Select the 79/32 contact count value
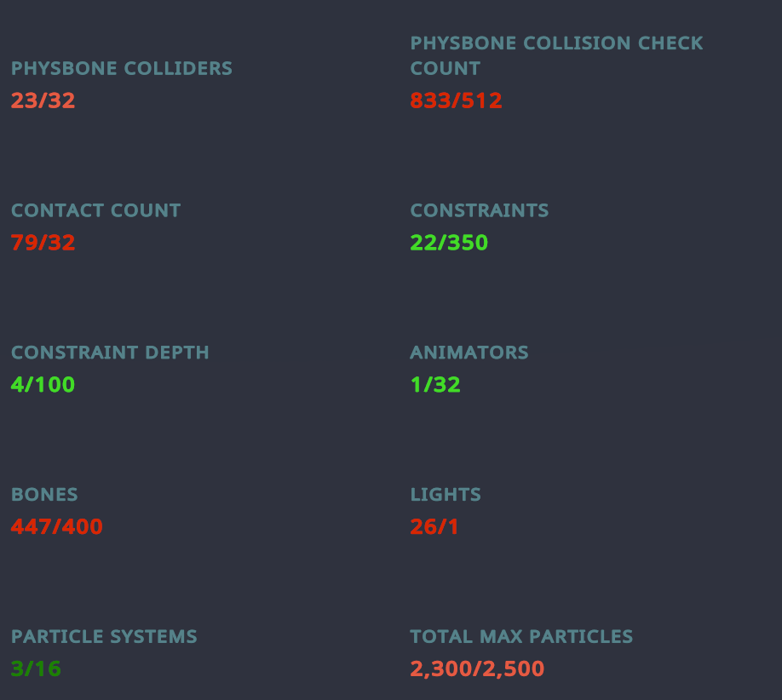Viewport: 782px width, 700px height. click(x=43, y=244)
